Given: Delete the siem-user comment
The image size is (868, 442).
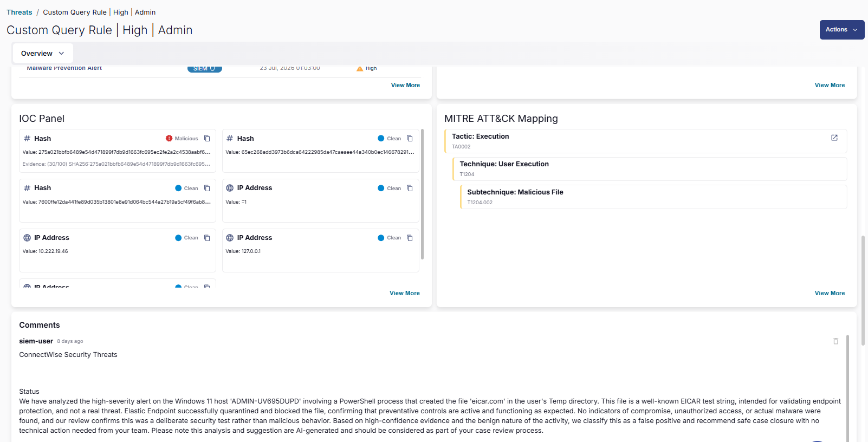Looking at the screenshot, I should tap(835, 341).
